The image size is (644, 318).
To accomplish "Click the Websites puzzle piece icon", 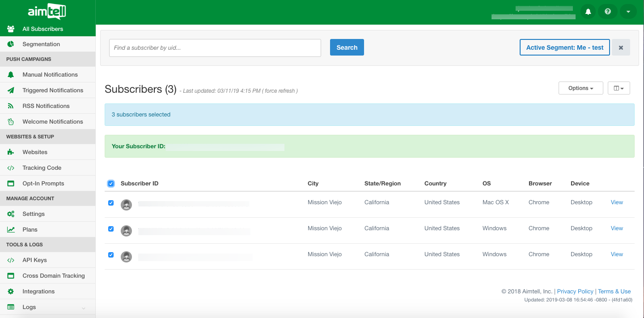I will click(11, 152).
